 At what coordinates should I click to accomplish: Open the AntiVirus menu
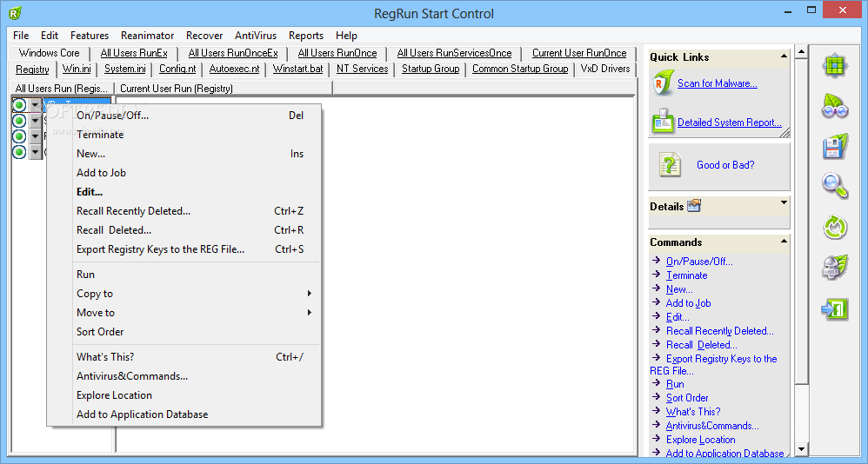tap(255, 36)
